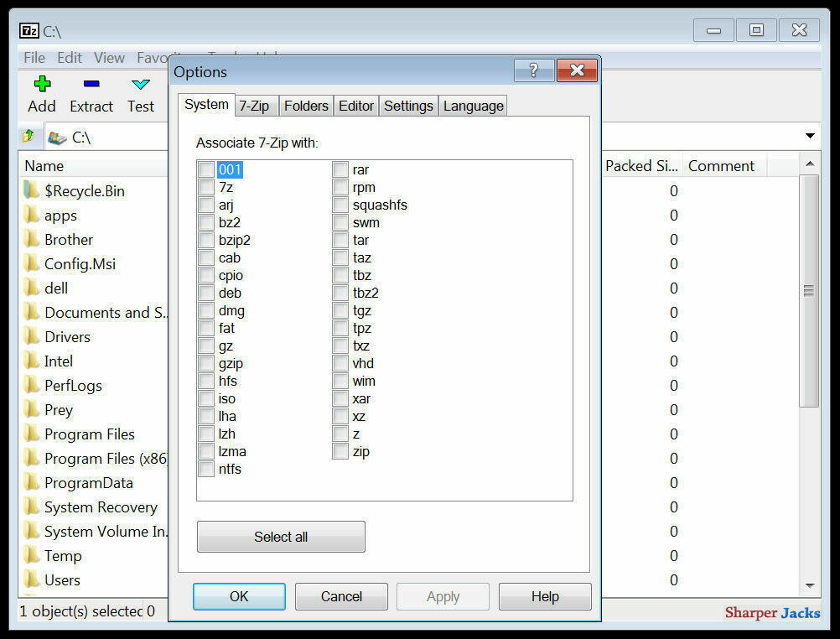Click the green Add plus icon

pos(42,84)
